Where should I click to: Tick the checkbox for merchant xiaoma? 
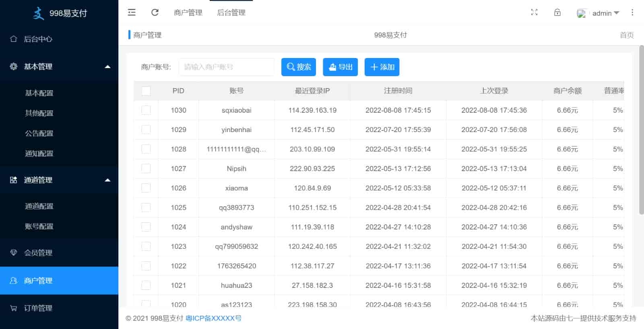point(146,188)
